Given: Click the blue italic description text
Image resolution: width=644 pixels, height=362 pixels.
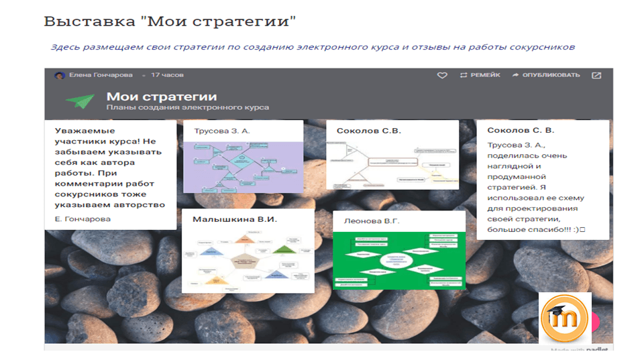Looking at the screenshot, I should pyautogui.click(x=313, y=47).
